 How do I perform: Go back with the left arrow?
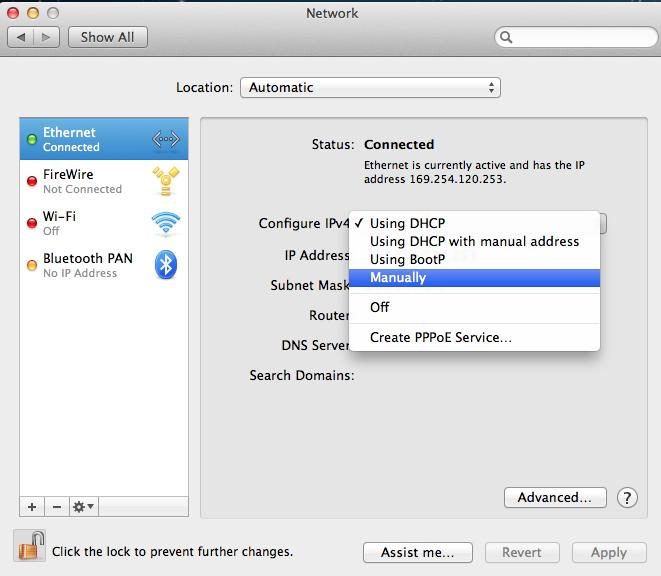point(21,37)
